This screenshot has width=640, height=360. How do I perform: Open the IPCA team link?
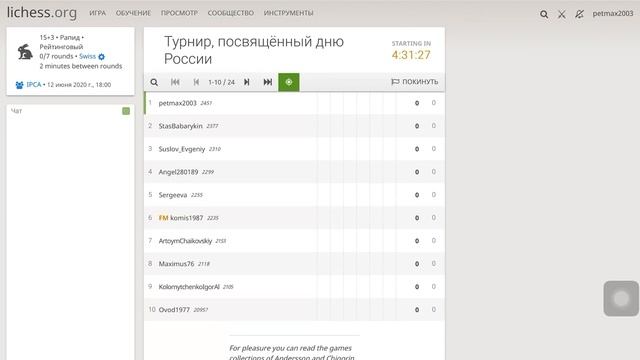34,84
